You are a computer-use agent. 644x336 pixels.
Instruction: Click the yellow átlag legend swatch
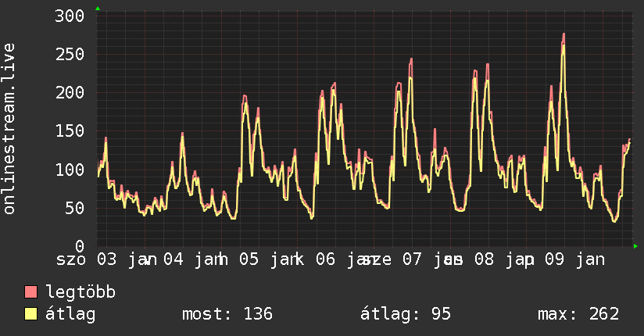point(30,314)
